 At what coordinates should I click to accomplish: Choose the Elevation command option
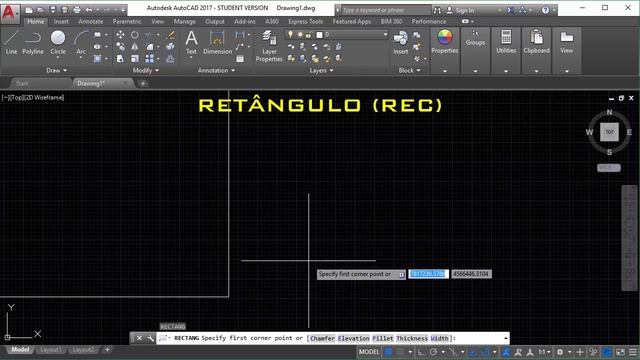(x=353, y=338)
